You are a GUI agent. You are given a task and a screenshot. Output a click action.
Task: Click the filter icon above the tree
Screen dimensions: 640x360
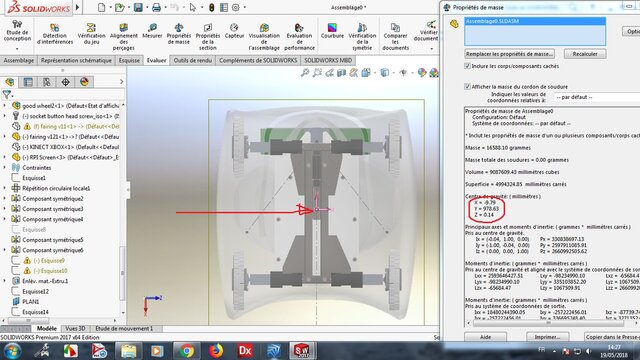7,95
